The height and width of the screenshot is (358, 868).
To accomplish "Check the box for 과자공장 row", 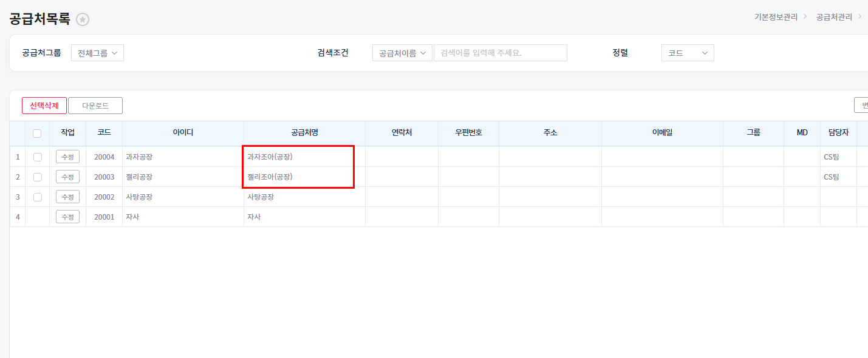I will click(38, 157).
